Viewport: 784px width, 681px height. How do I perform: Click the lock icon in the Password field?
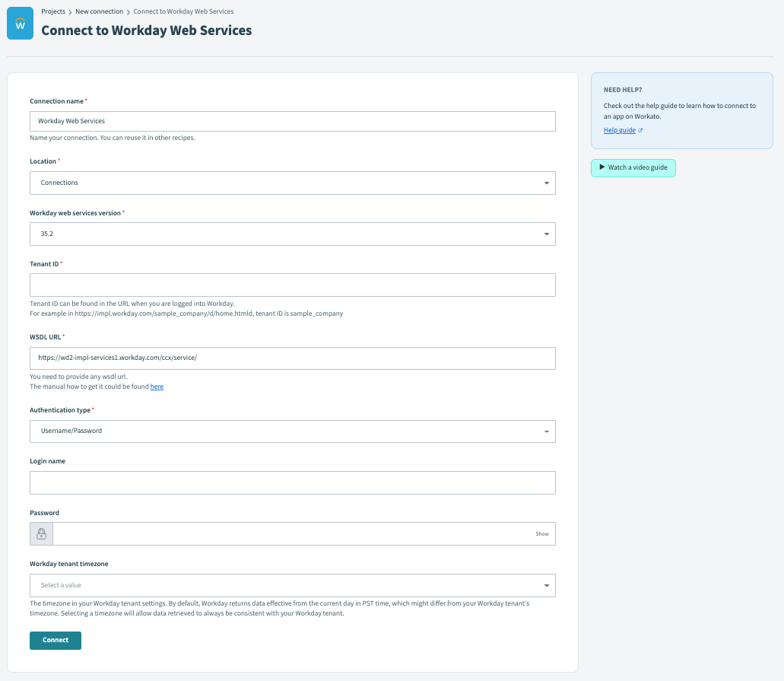[x=40, y=533]
